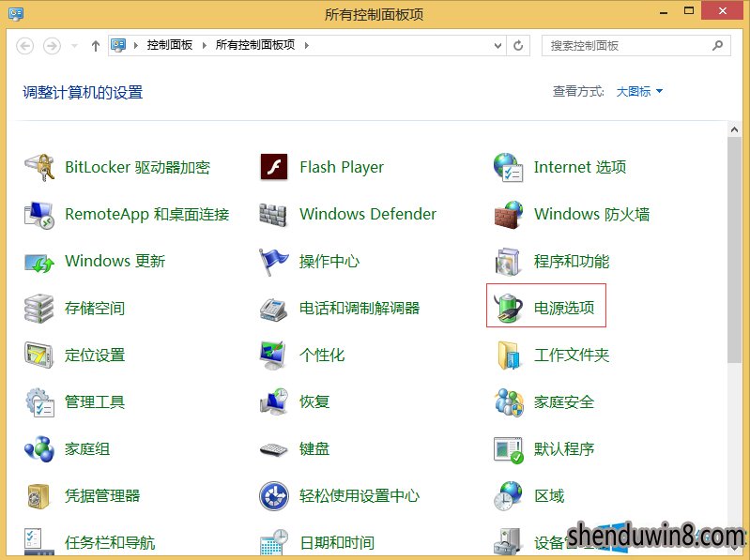
Task: Open the 日期和时间 calendar icon
Action: pyautogui.click(x=273, y=542)
